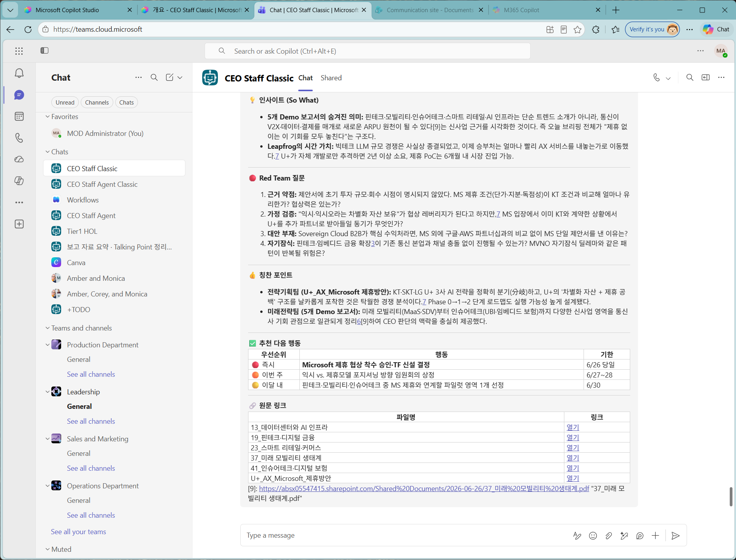Open the Activity bell icon

(19, 74)
